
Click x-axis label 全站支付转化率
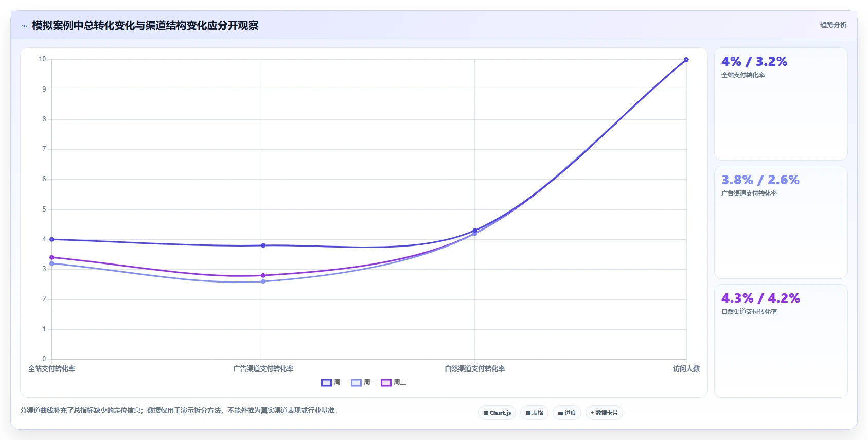click(51, 368)
